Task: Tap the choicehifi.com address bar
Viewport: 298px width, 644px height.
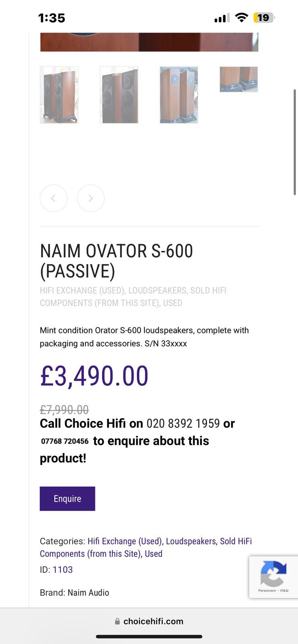Action: click(153, 621)
